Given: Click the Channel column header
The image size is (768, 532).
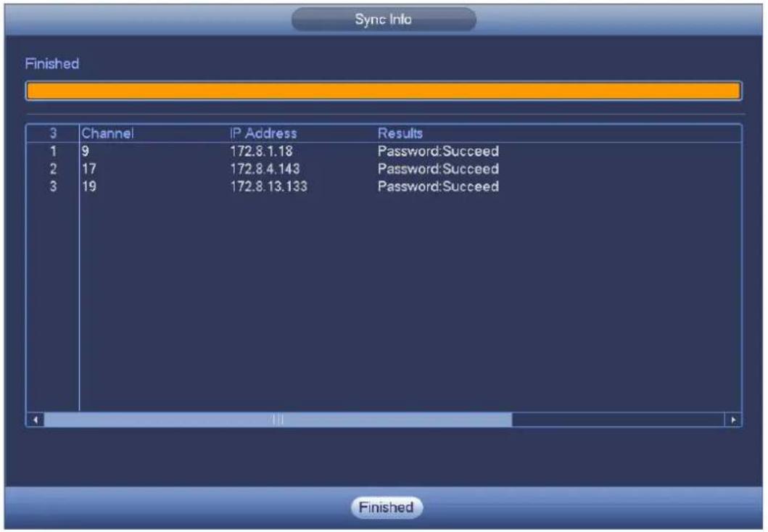Looking at the screenshot, I should (x=107, y=133).
